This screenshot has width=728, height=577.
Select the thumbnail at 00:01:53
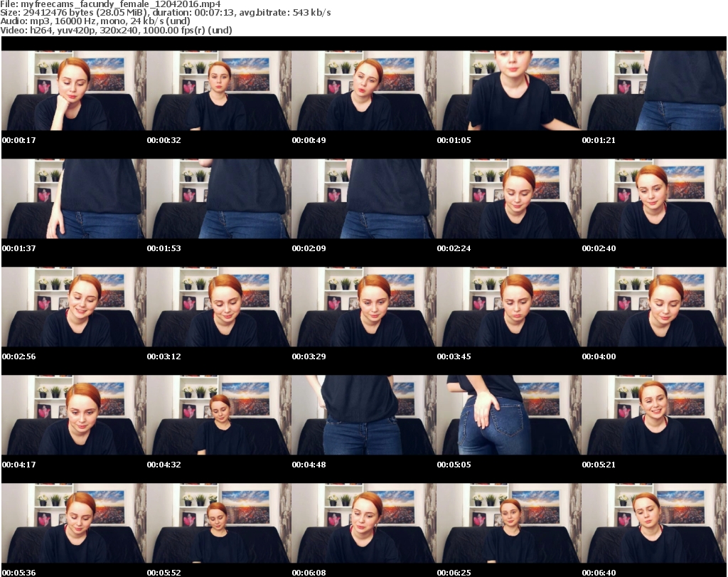tap(219, 198)
